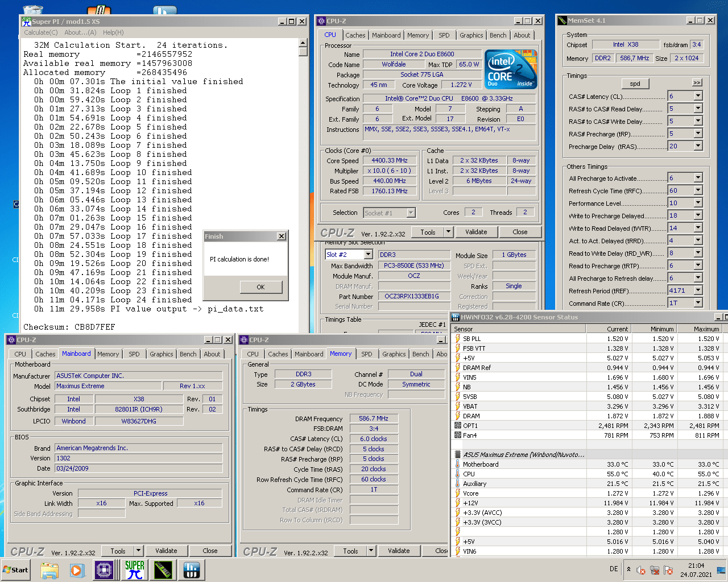Click the action center flag tray icon
Viewport: 728px width, 582px height.
pyautogui.click(x=668, y=570)
